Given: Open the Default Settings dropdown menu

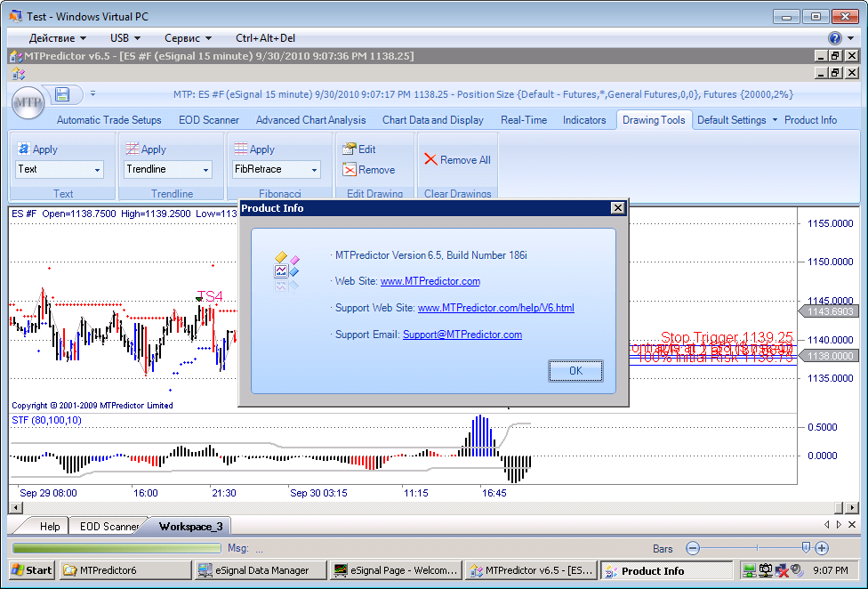Looking at the screenshot, I should coord(736,120).
